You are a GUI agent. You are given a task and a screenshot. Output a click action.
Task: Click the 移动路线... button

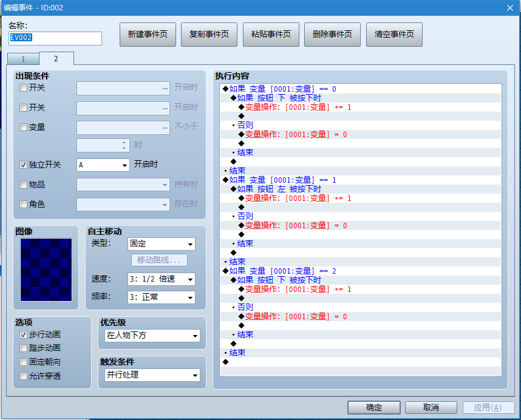(159, 260)
